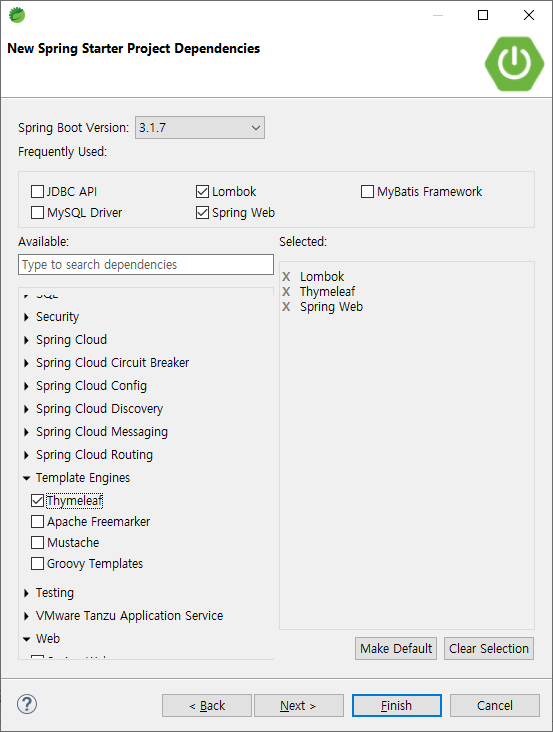Click the Spring leaf icon in title bar

coord(17,15)
